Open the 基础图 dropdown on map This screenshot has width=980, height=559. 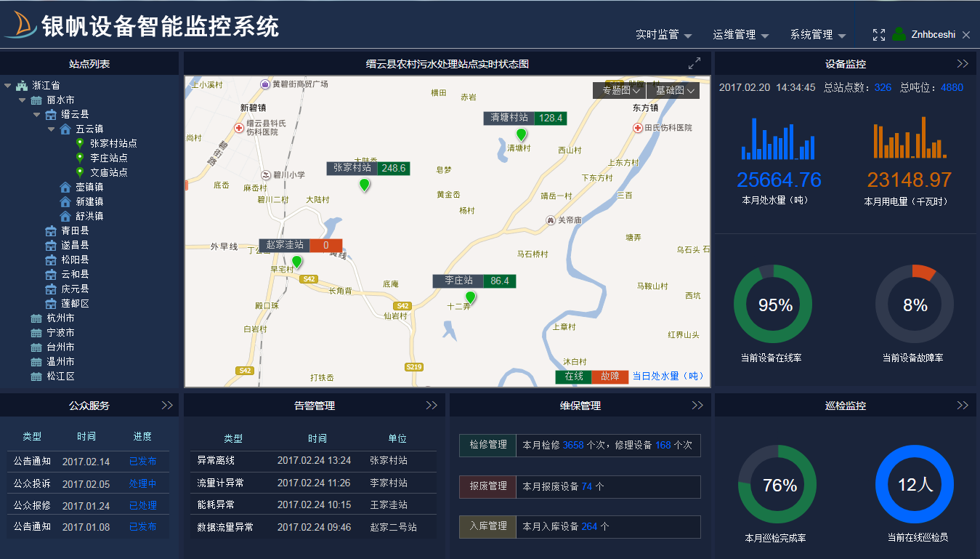click(x=673, y=90)
